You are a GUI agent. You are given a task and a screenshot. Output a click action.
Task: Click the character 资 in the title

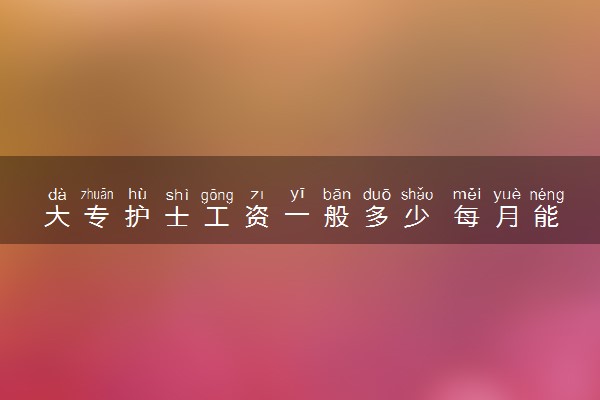pyautogui.click(x=257, y=217)
